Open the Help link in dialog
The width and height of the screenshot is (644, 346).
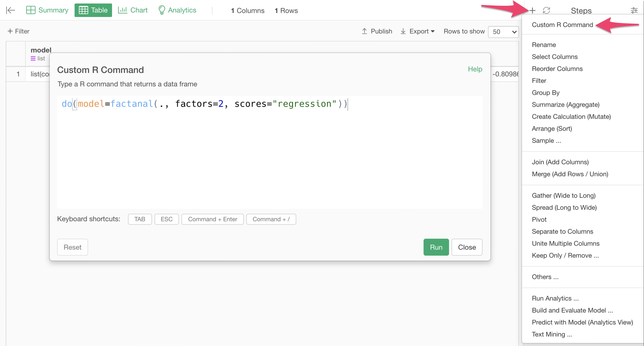click(x=475, y=69)
